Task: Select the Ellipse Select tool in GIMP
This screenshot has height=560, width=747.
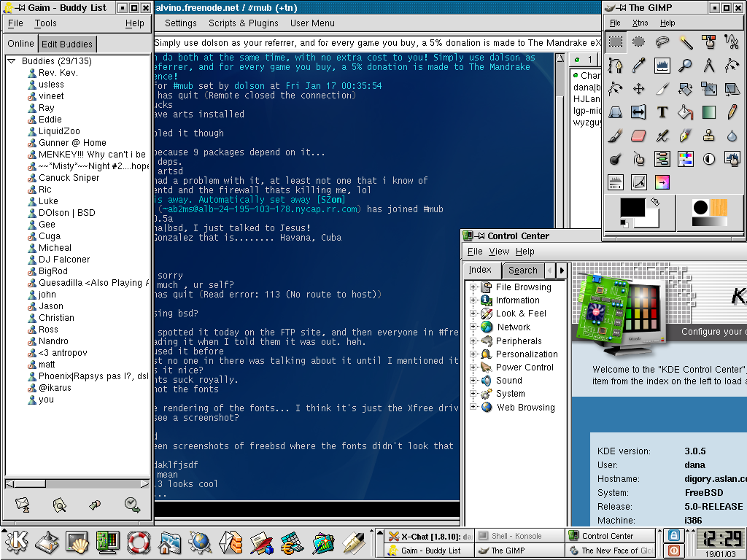Action: (639, 42)
